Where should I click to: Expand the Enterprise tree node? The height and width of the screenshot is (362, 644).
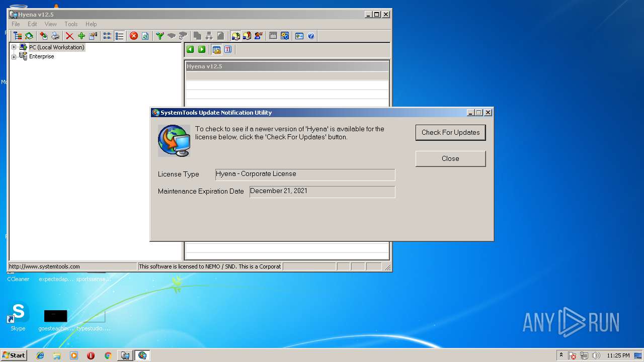pyautogui.click(x=14, y=57)
